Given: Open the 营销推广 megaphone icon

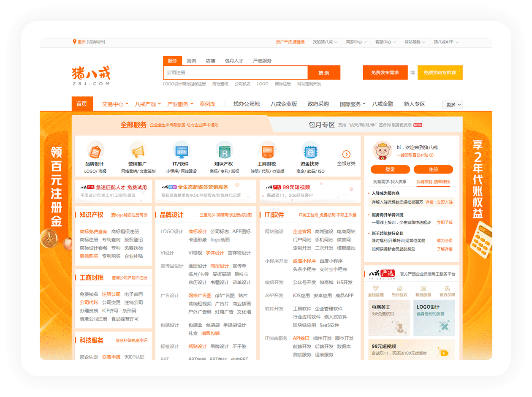Looking at the screenshot, I should click(138, 150).
